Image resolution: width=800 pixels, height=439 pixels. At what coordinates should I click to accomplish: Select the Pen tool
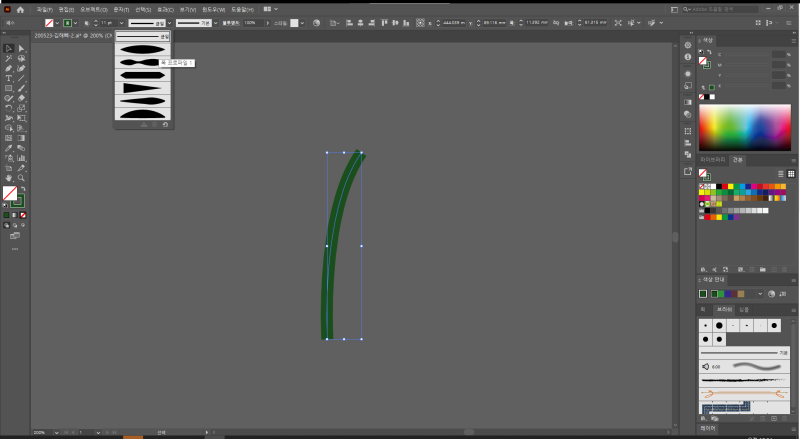click(x=8, y=68)
